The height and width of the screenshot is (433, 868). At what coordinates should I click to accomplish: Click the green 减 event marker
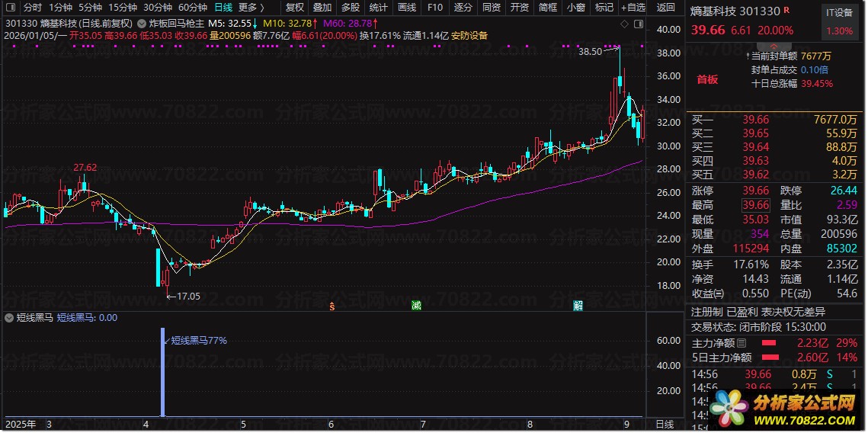pyautogui.click(x=416, y=306)
